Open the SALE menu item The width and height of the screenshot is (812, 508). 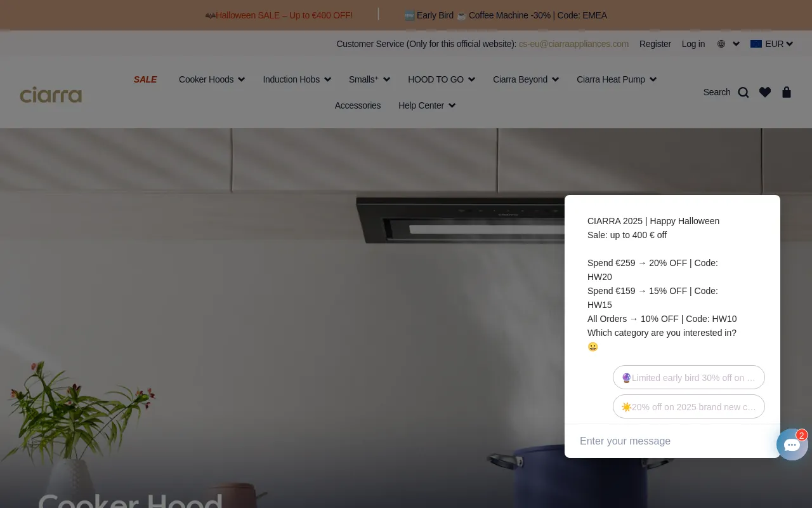coord(145,79)
